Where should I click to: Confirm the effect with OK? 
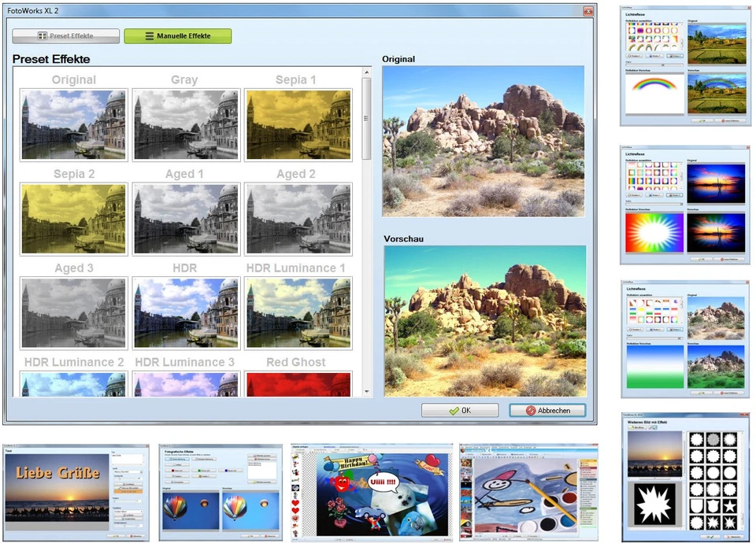point(460,409)
